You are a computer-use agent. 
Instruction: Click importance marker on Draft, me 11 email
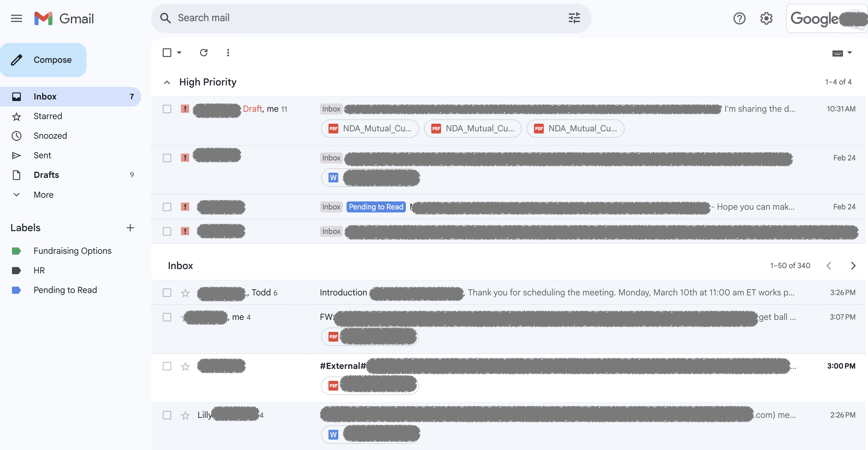pos(185,109)
